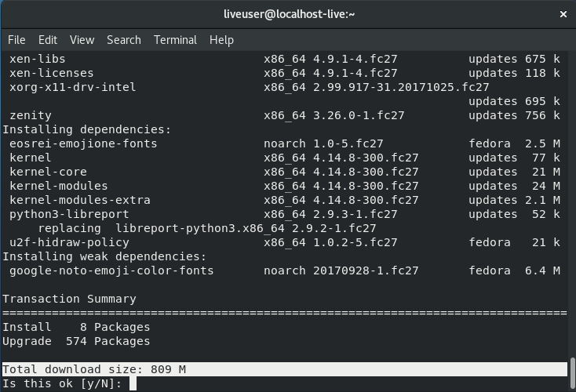Click the 'xorg-x11-drv-intel' package name
The height and width of the screenshot is (392, 576).
pyautogui.click(x=73, y=87)
